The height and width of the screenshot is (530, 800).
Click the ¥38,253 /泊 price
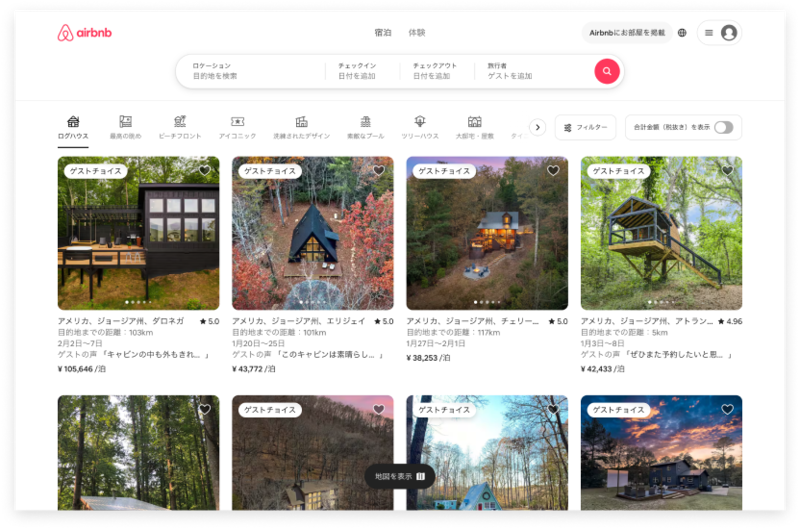coord(428,358)
